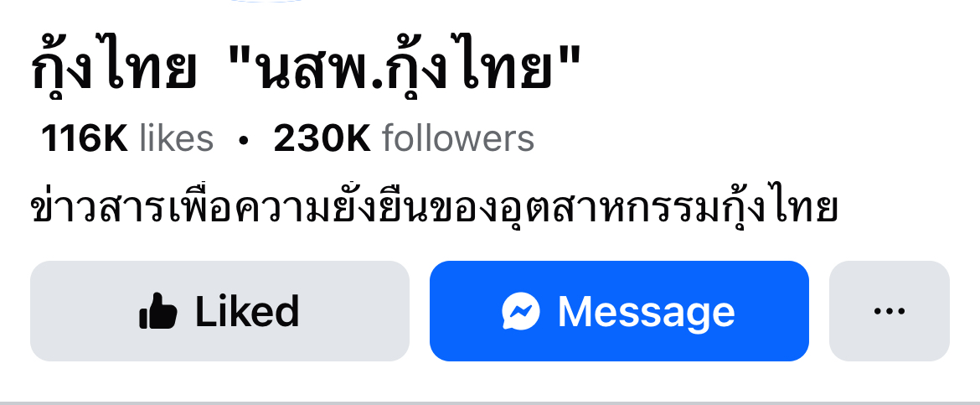The image size is (980, 405).
Task: Click the bullet separator between likes and followers
Action: (244, 140)
